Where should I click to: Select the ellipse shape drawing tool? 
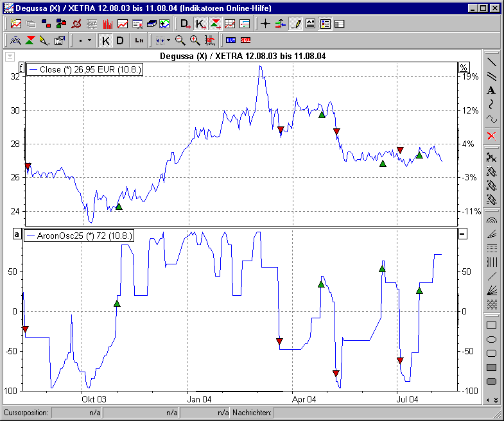click(491, 339)
